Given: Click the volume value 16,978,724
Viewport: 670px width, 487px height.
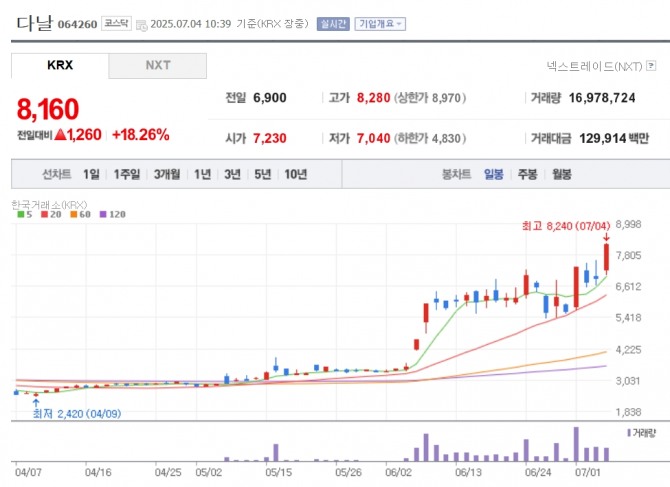Looking at the screenshot, I should coord(602,98).
